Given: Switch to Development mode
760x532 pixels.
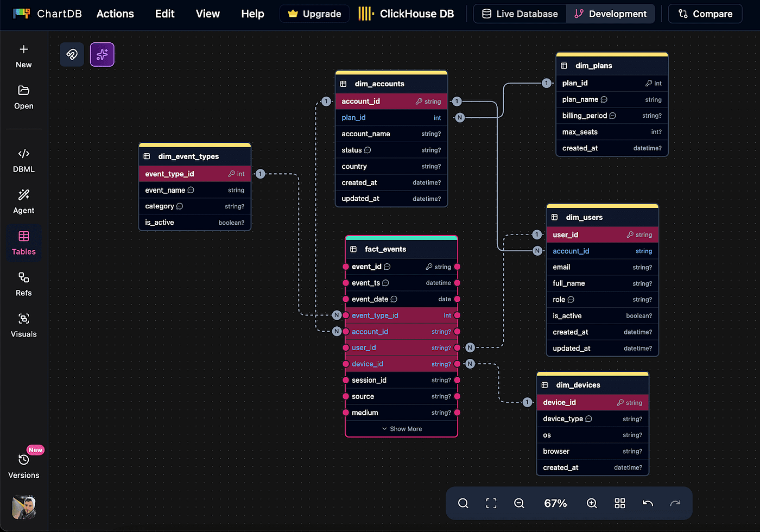Looking at the screenshot, I should click(610, 14).
